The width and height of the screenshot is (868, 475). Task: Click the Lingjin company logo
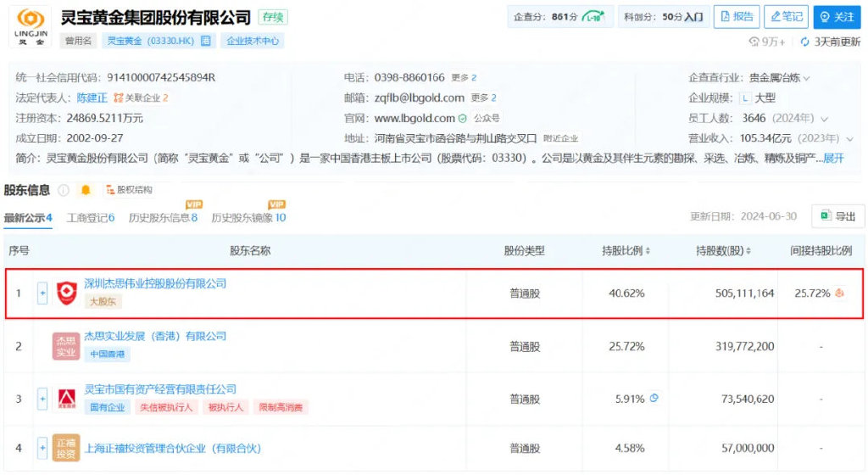(29, 26)
